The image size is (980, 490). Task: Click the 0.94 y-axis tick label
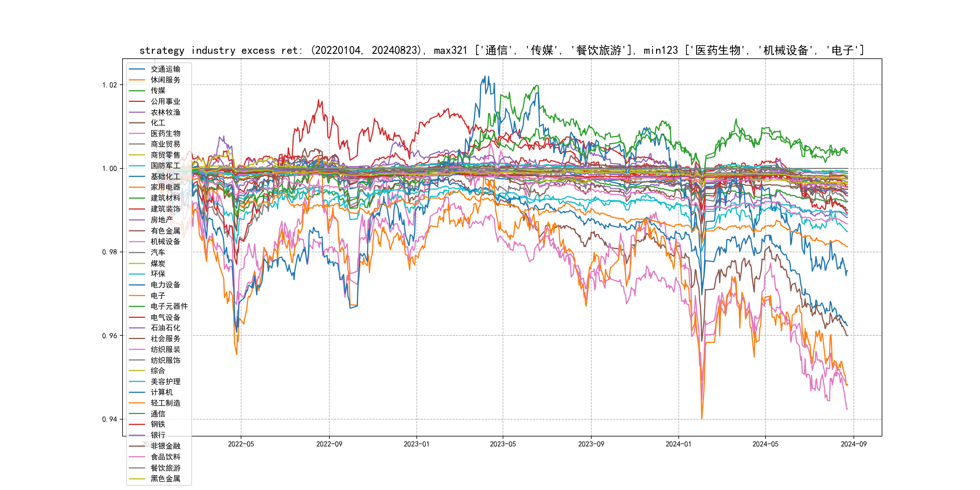pyautogui.click(x=109, y=419)
